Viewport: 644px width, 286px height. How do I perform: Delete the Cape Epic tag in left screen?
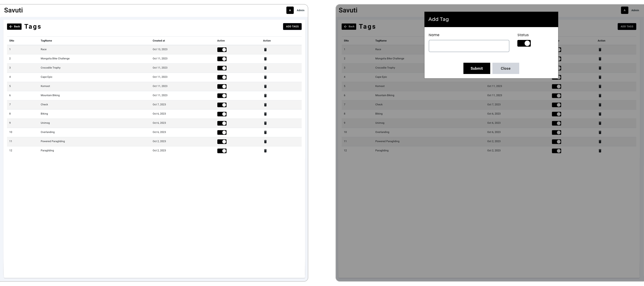pos(265,77)
